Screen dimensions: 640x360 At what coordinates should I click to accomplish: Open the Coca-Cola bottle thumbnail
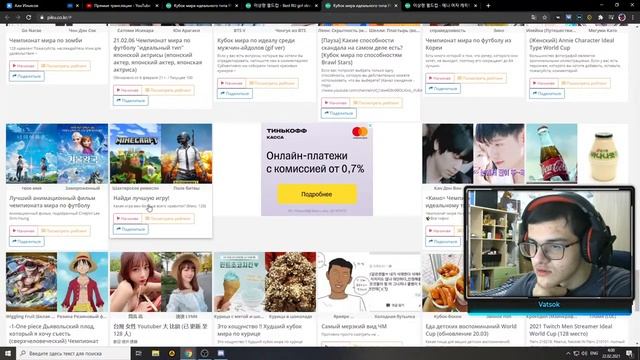[551, 153]
